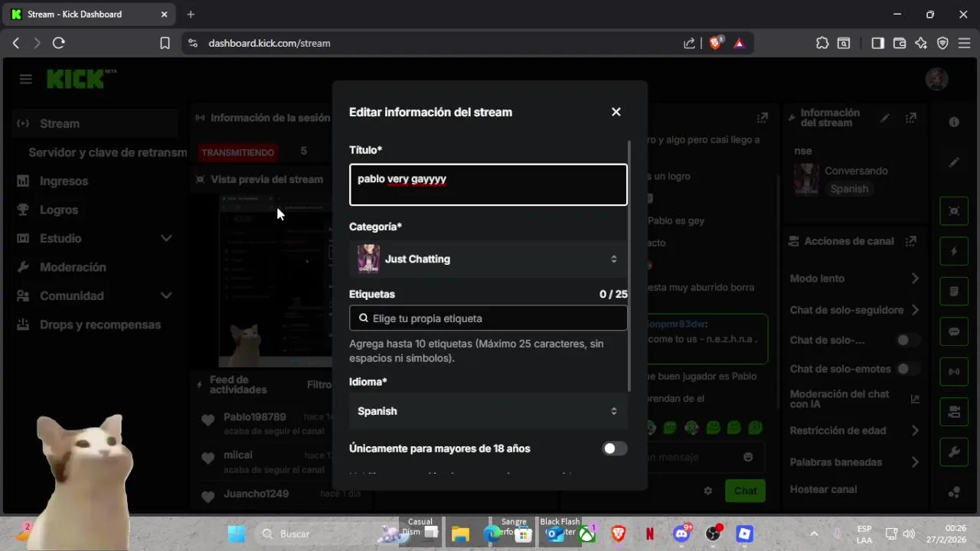Click Pablo198789 in activity feed
This screenshot has height=551, width=980.
point(255,417)
